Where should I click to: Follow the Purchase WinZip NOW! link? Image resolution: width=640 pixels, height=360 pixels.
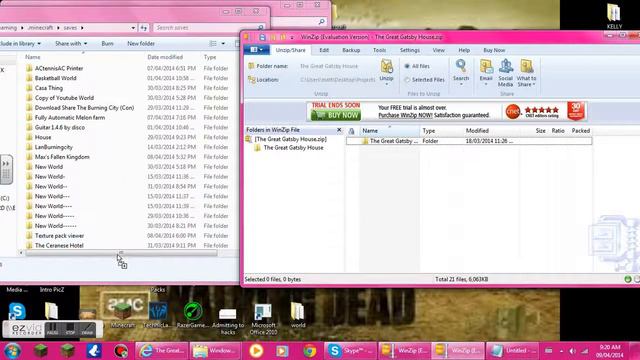tap(405, 116)
